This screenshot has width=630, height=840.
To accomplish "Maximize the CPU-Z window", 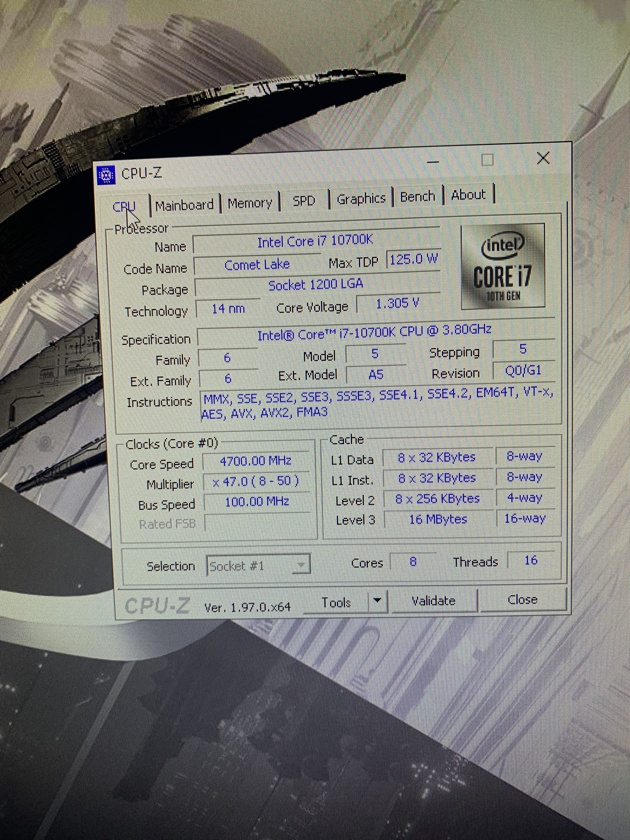I will click(x=487, y=160).
